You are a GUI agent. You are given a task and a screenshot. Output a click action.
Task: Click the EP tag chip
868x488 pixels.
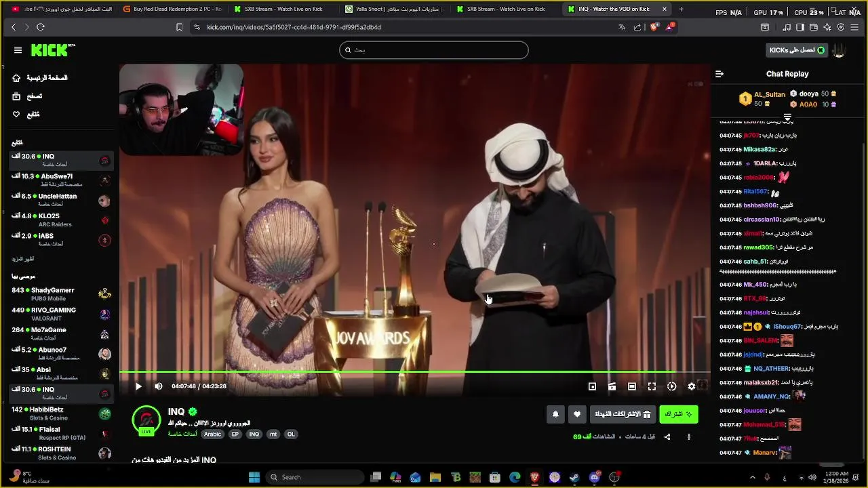[x=235, y=434]
